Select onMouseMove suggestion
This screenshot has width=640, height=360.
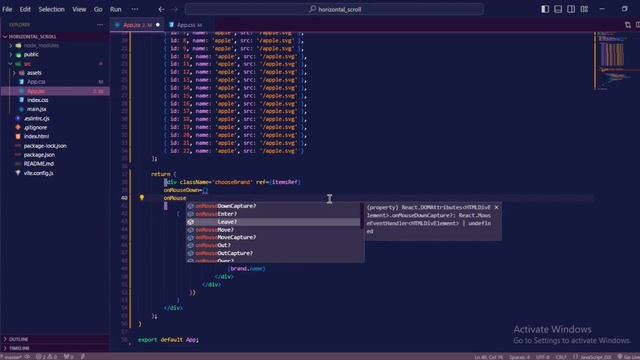pos(274,230)
